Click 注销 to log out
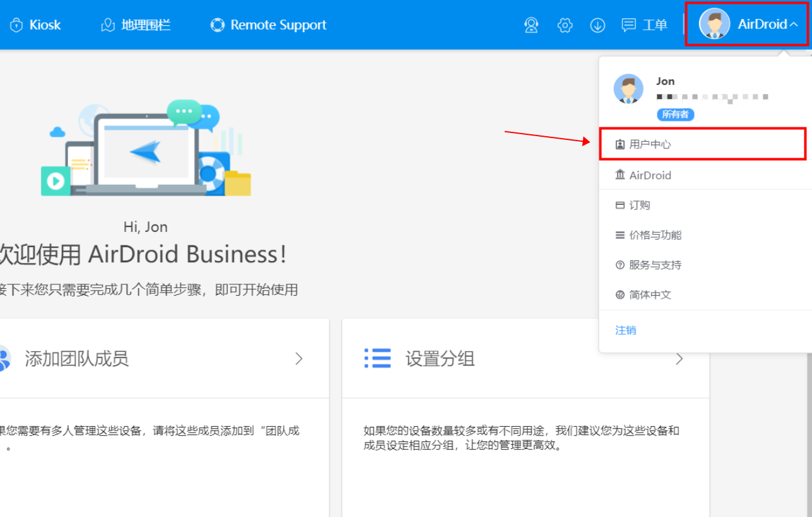 click(626, 330)
